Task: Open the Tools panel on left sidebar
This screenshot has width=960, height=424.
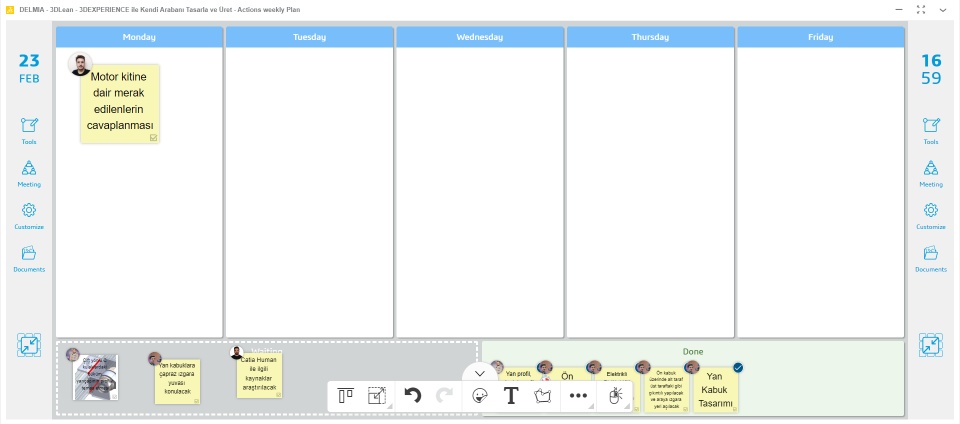Action: pos(29,129)
